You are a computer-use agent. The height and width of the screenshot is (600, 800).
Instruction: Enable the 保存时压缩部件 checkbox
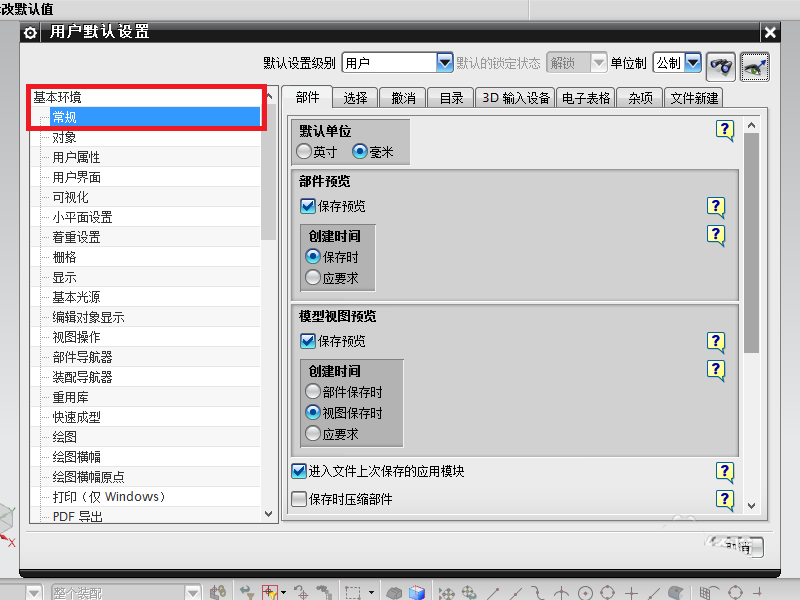pyautogui.click(x=299, y=498)
